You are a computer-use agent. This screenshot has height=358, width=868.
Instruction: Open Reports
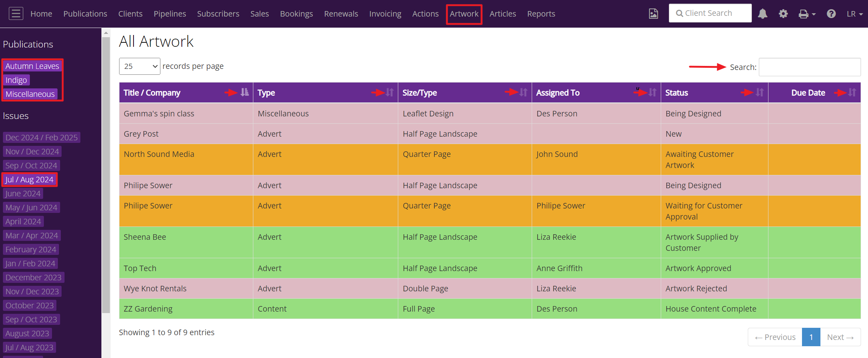(x=541, y=14)
